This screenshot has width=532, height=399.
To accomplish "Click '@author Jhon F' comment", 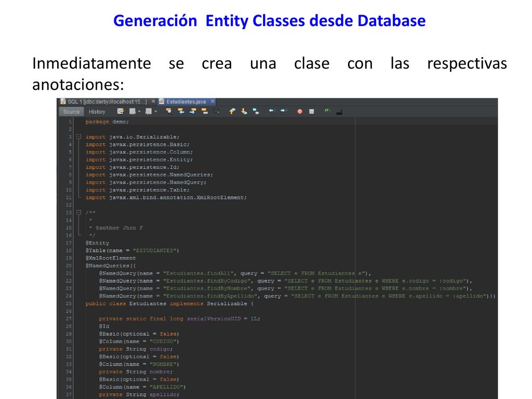I will (119, 228).
